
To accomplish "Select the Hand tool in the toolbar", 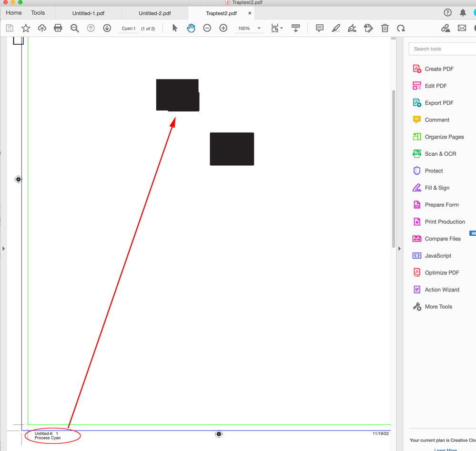I will pyautogui.click(x=191, y=28).
